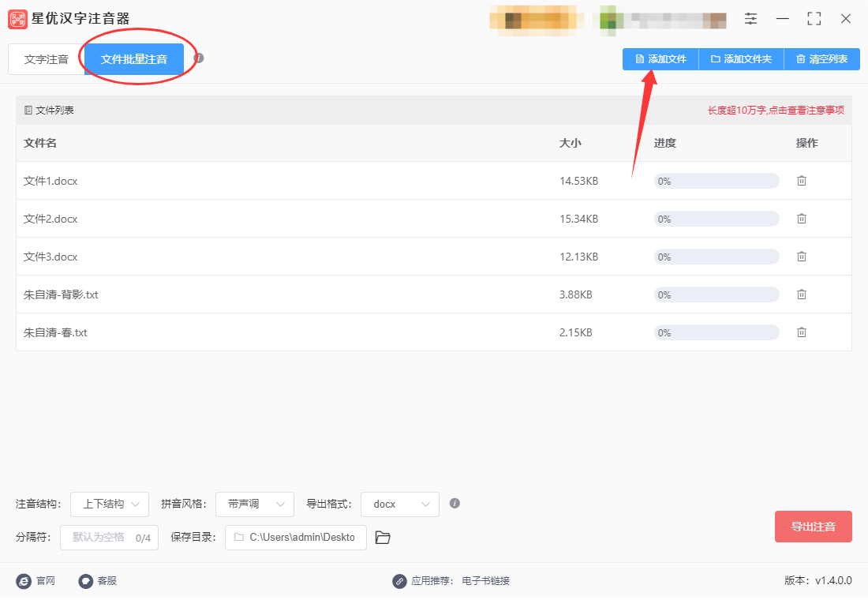
Task: Click the 大小 column header
Action: click(x=571, y=143)
